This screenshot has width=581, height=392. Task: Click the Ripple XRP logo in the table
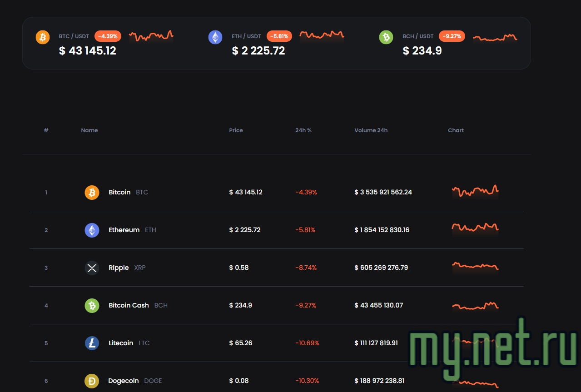coord(92,268)
